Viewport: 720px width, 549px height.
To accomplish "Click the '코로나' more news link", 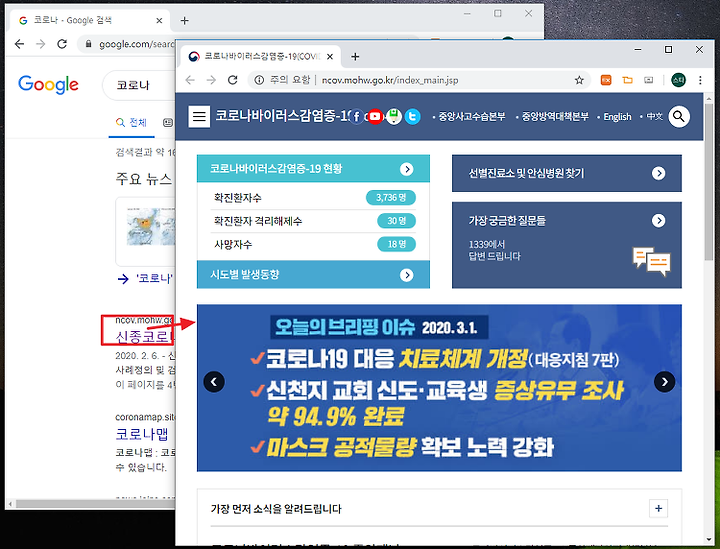I will tap(154, 278).
